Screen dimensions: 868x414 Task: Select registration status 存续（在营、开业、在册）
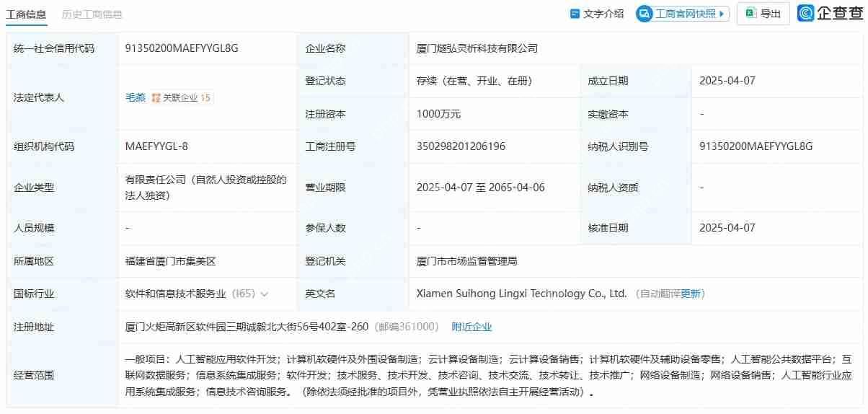[474, 81]
